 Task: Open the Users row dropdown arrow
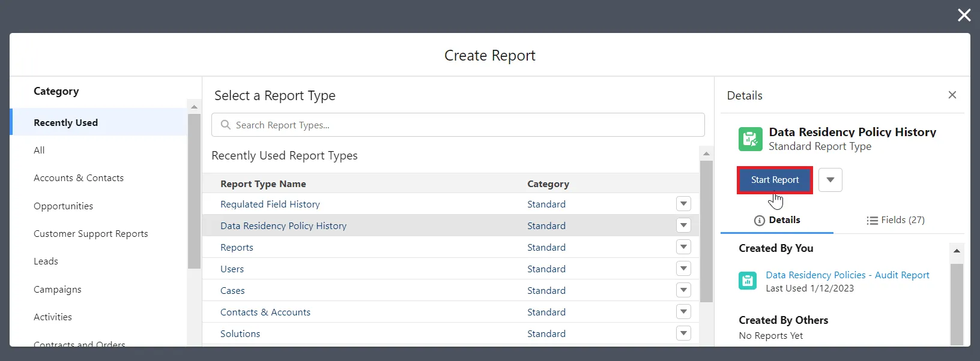pyautogui.click(x=683, y=269)
